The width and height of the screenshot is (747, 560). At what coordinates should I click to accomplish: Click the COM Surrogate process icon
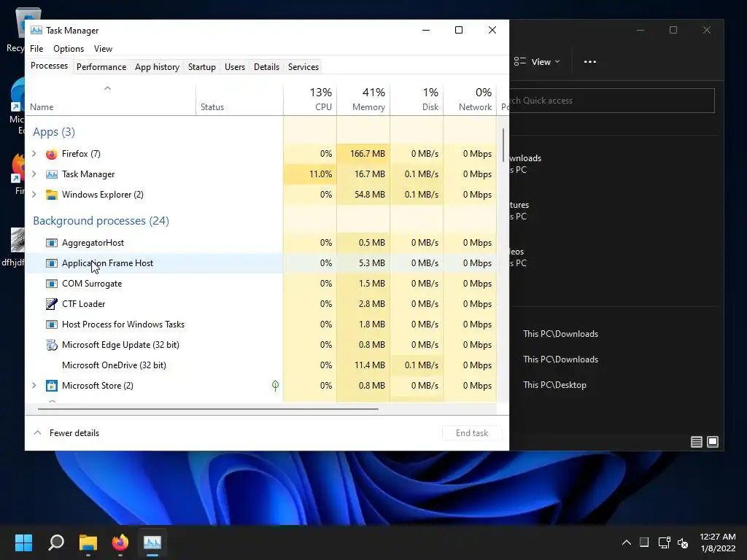click(52, 284)
